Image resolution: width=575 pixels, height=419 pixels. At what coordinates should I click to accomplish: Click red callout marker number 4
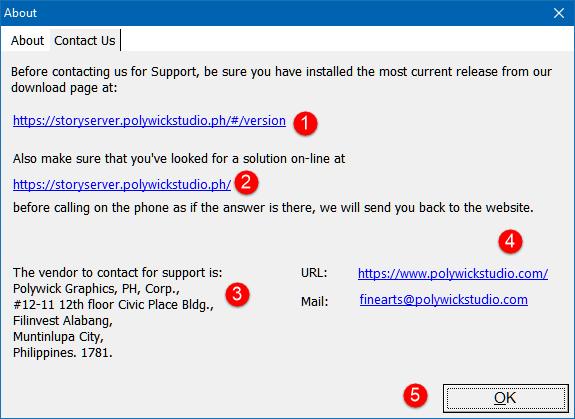click(x=510, y=242)
